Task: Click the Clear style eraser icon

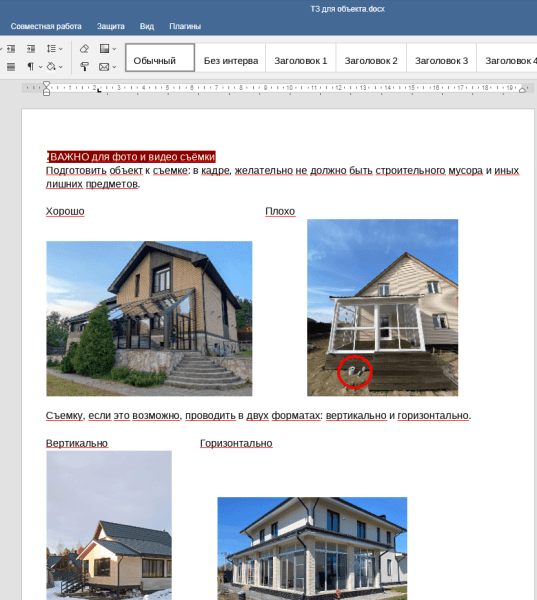Action: coord(84,49)
